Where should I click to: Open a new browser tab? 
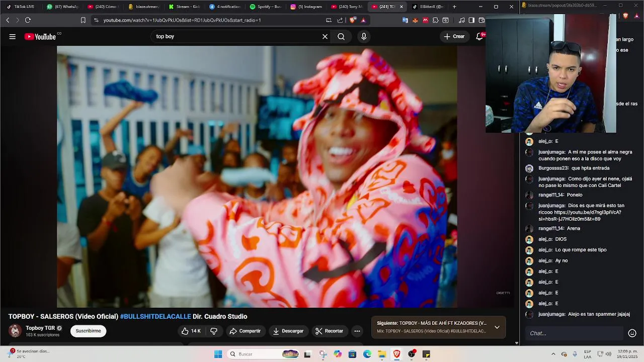point(454,7)
